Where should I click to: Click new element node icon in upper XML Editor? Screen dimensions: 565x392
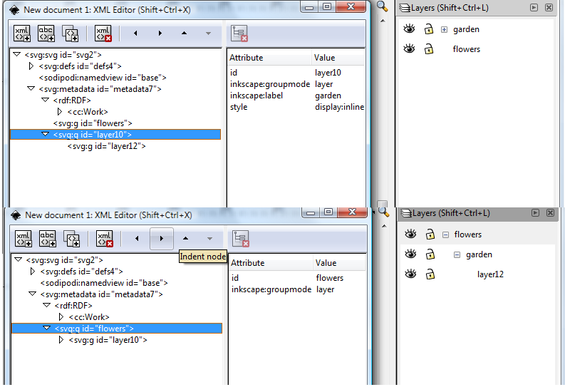tap(23, 33)
